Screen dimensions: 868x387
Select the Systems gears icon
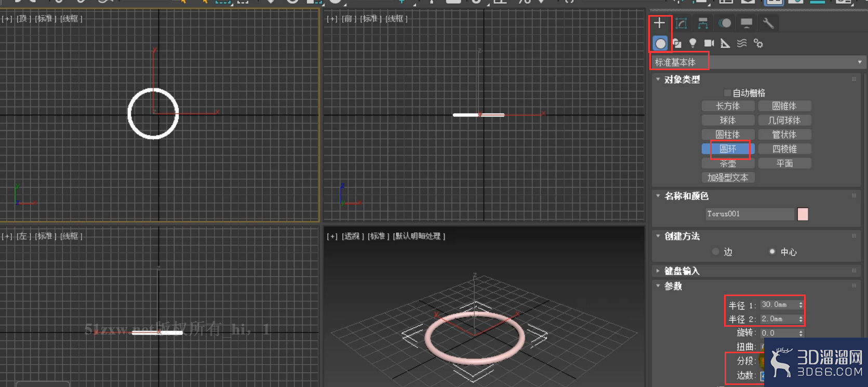(x=758, y=43)
